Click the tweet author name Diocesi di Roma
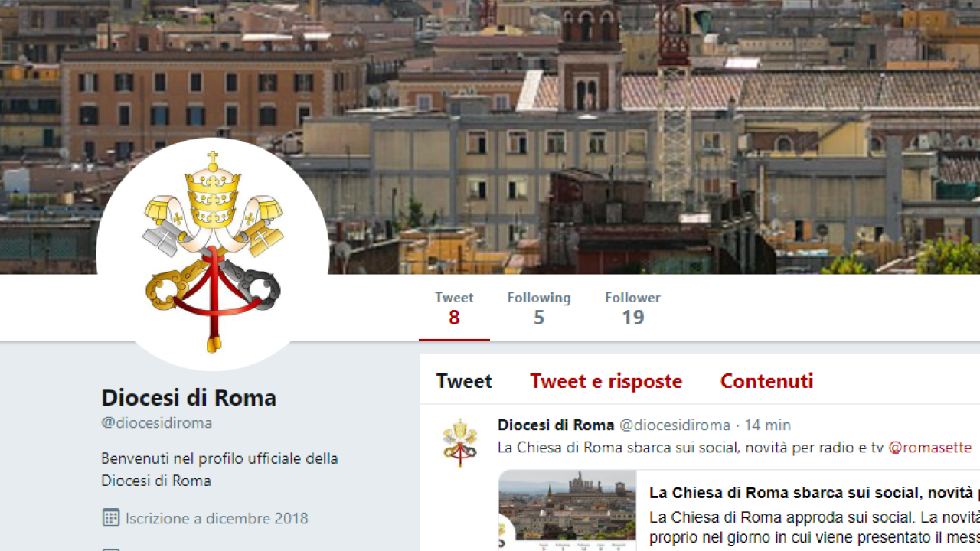Viewport: 980px width, 551px height. (x=556, y=425)
